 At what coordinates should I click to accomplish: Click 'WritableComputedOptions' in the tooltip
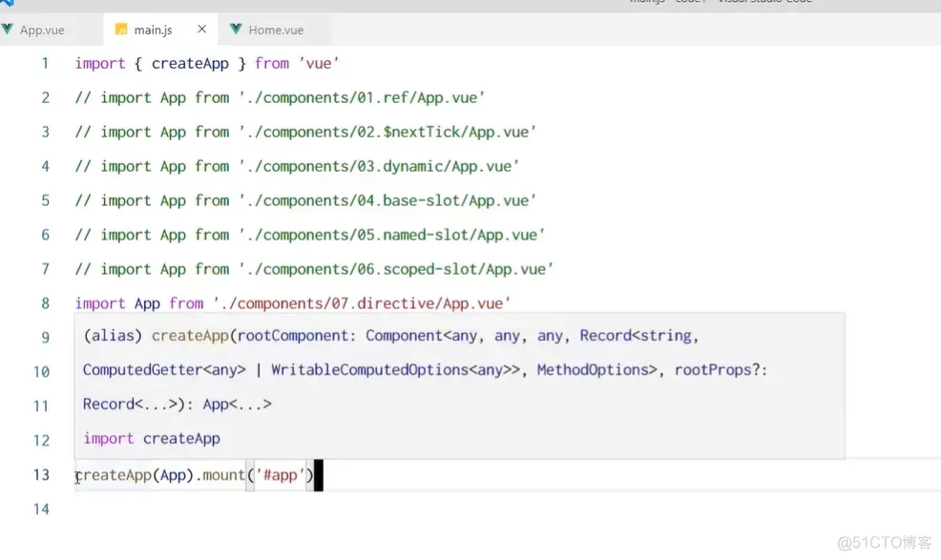[x=369, y=370]
